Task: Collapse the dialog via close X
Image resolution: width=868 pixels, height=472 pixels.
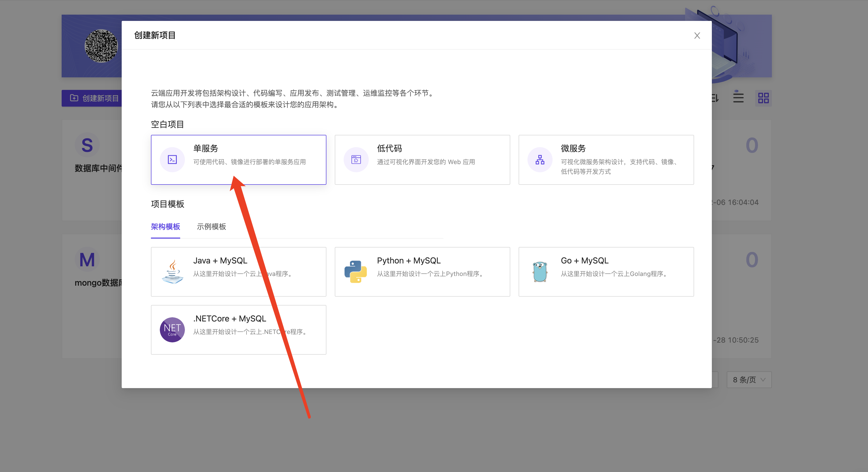Action: (697, 35)
